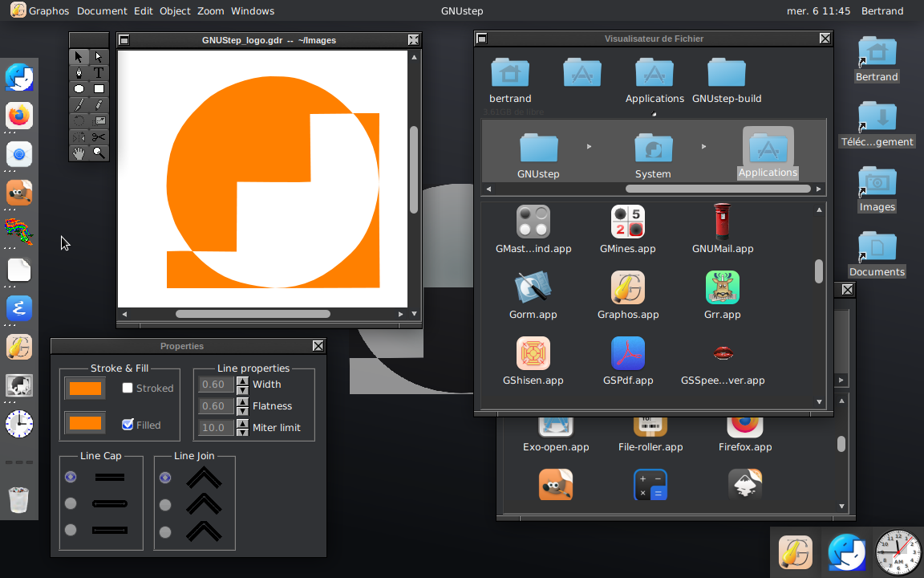
Task: Open the Windows menu
Action: coord(253,10)
